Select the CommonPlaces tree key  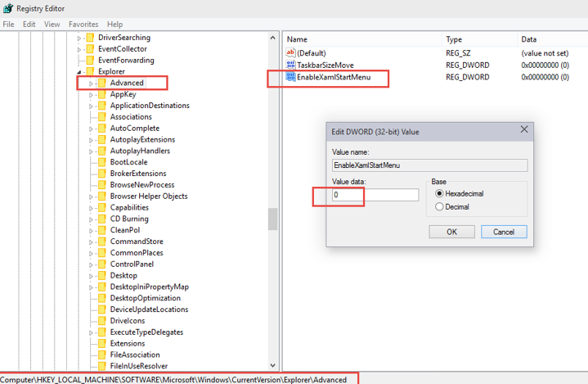click(137, 253)
